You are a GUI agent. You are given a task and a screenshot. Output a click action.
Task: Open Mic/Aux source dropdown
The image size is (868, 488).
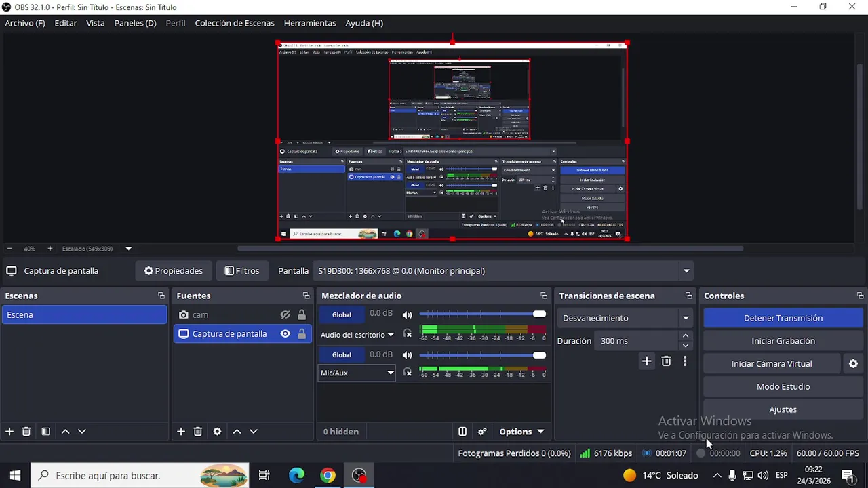[x=357, y=373]
